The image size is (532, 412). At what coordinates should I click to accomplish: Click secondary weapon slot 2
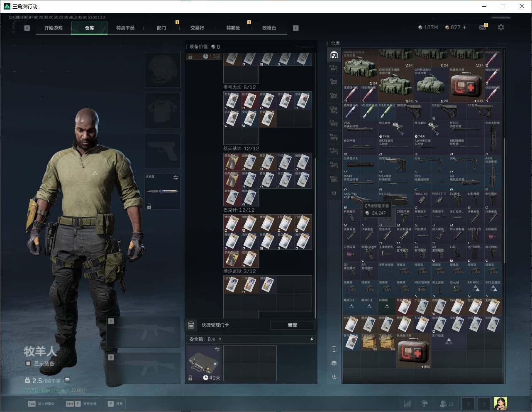(144, 369)
